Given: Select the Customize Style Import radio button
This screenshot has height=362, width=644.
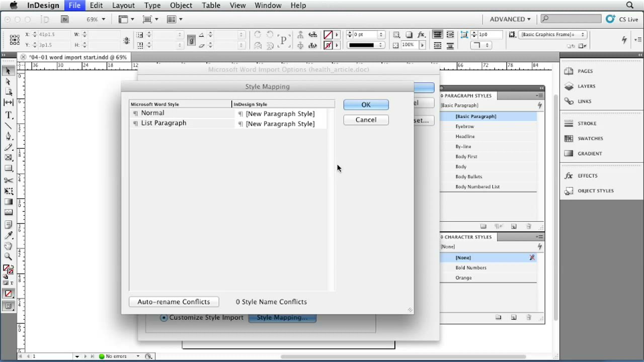Looking at the screenshot, I should [x=164, y=318].
